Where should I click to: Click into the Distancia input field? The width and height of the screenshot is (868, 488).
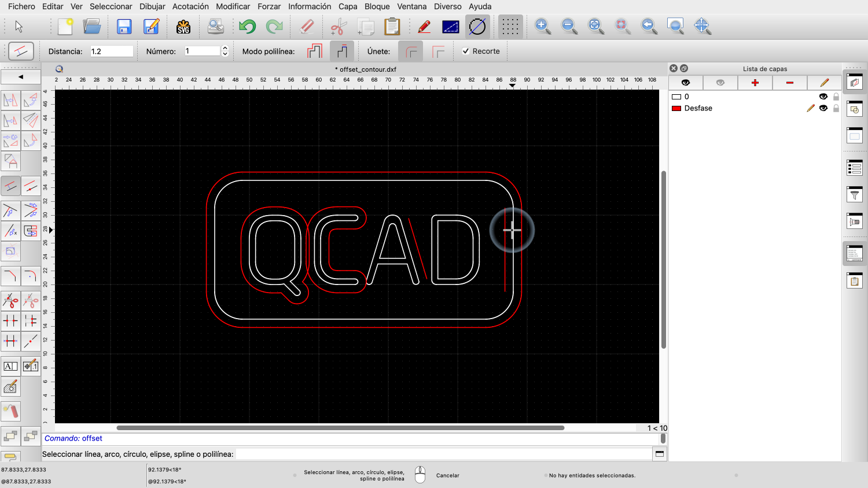[111, 51]
